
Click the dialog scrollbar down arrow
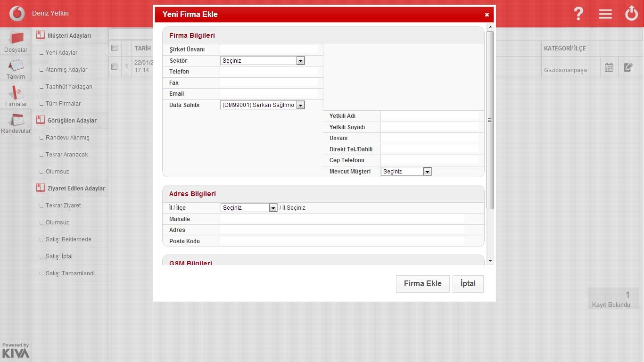click(x=490, y=261)
